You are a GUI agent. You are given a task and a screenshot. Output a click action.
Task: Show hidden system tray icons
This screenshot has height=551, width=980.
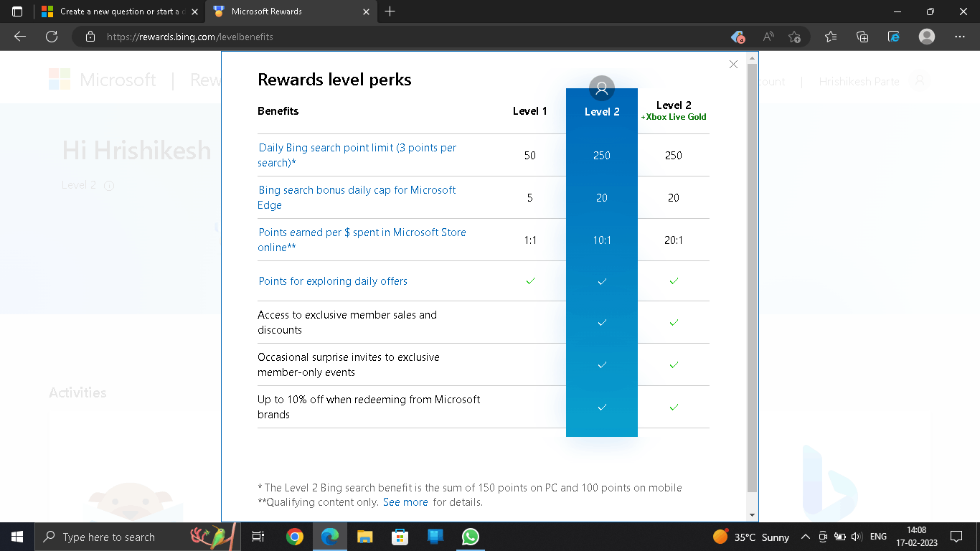point(805,537)
